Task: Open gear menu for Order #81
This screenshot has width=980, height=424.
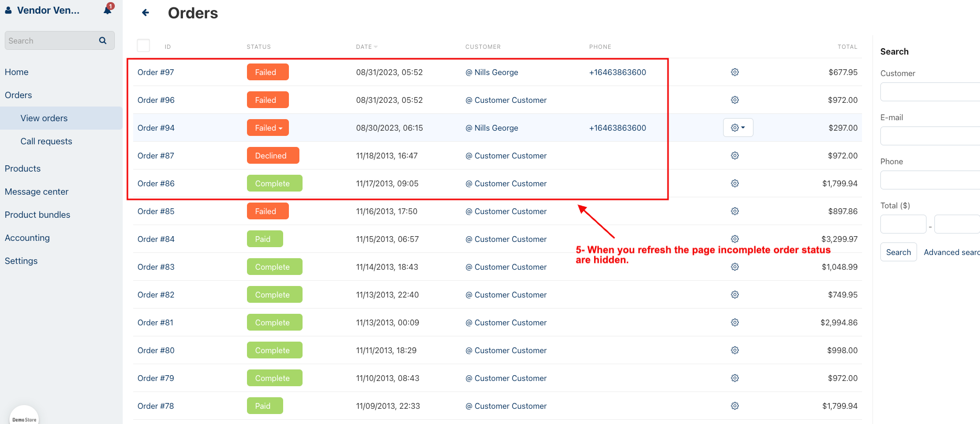Action: point(735,322)
